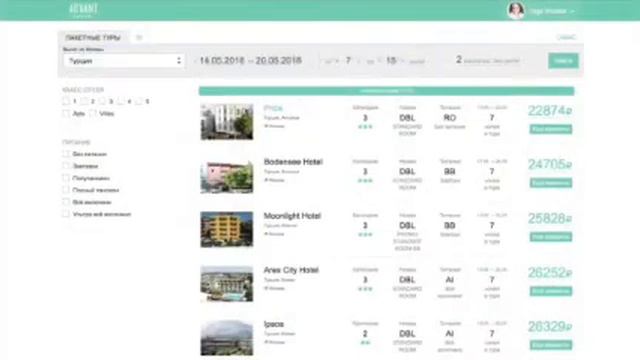Open Ipsos hotel thumbnail photo
This screenshot has height=360, width=640.
tap(227, 338)
